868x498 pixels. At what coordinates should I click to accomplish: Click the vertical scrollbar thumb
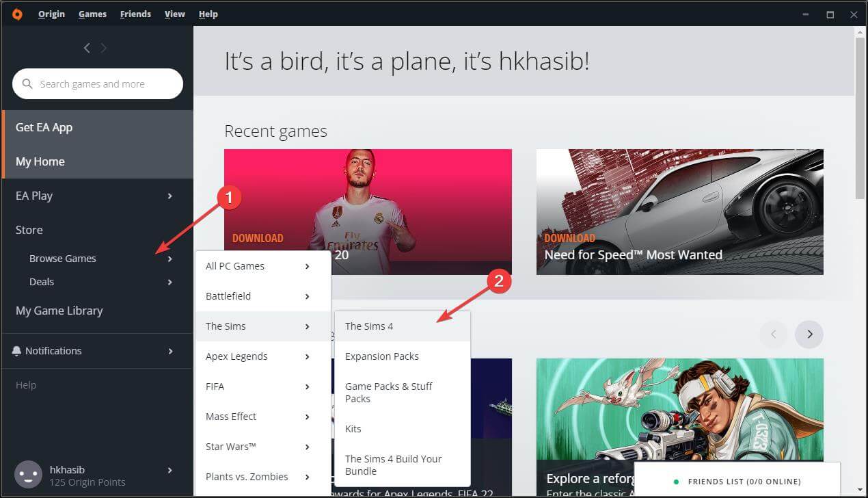860,118
